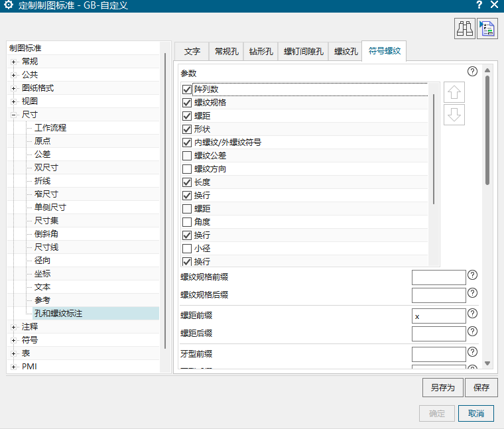Open help icon for 螺纹规格后缀
Viewport: 504px width, 429px height.
coord(472,293)
